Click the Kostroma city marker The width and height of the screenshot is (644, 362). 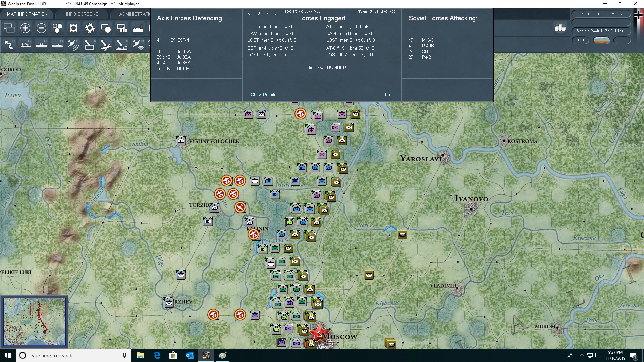tap(504, 141)
